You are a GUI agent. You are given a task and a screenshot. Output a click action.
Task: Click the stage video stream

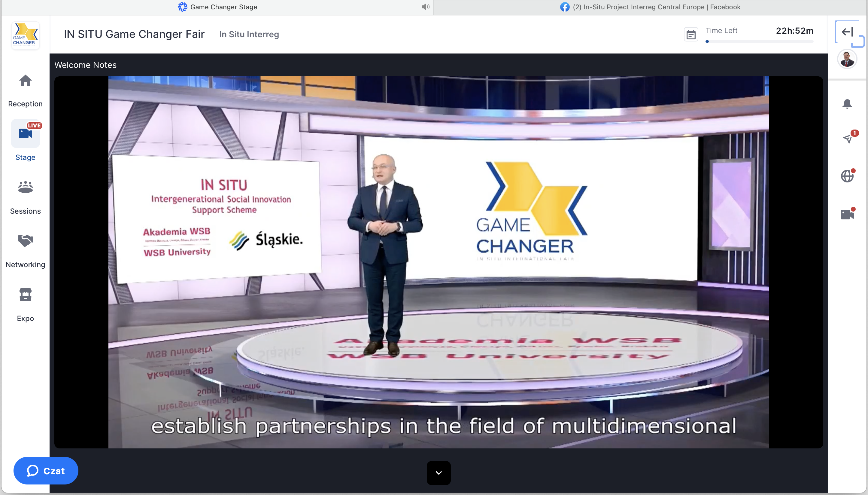[439, 262]
